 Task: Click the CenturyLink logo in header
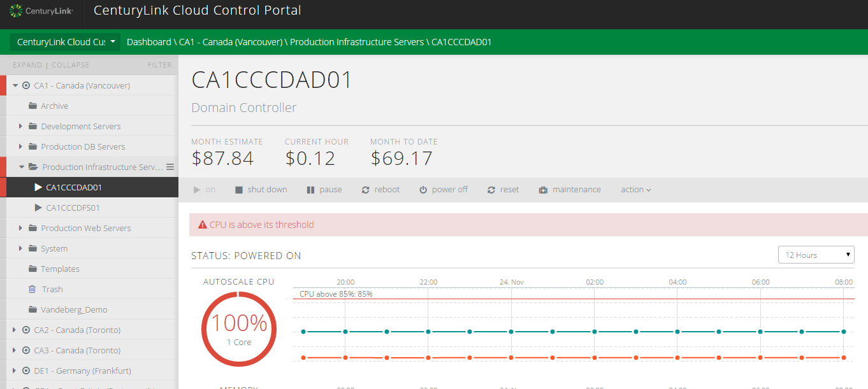pyautogui.click(x=41, y=11)
